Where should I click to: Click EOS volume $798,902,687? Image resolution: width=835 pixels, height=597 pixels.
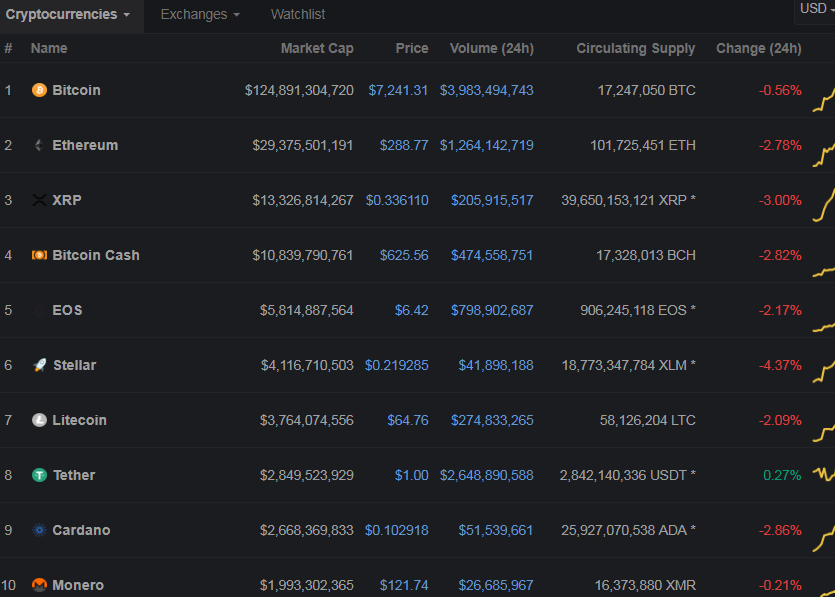click(492, 310)
